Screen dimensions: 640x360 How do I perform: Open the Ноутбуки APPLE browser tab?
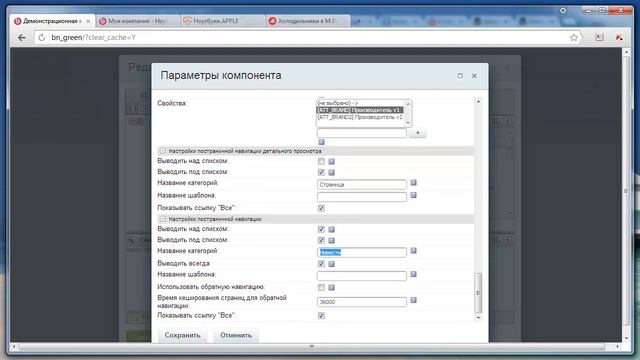222,21
